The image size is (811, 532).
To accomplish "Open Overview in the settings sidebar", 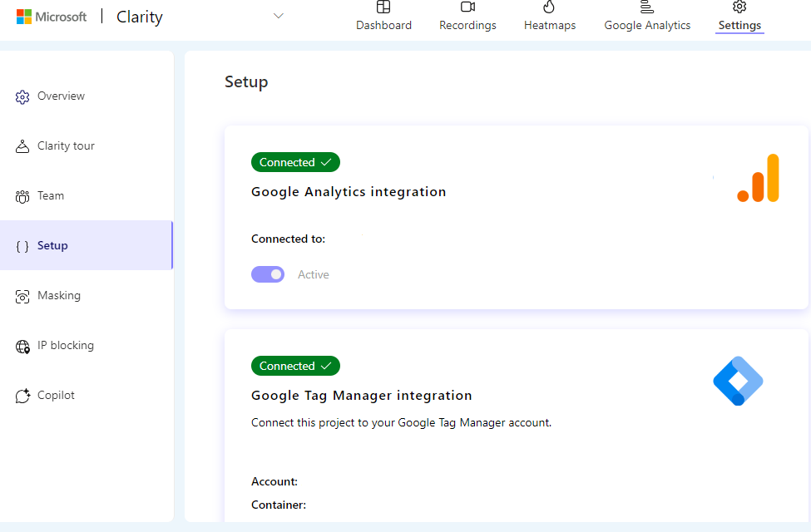I will (61, 96).
